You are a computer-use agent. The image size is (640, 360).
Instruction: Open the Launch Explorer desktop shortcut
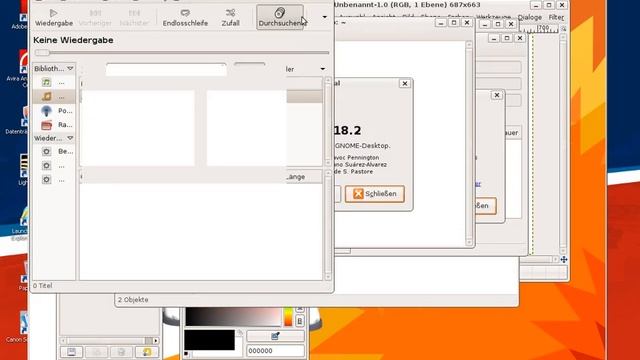pos(20,224)
